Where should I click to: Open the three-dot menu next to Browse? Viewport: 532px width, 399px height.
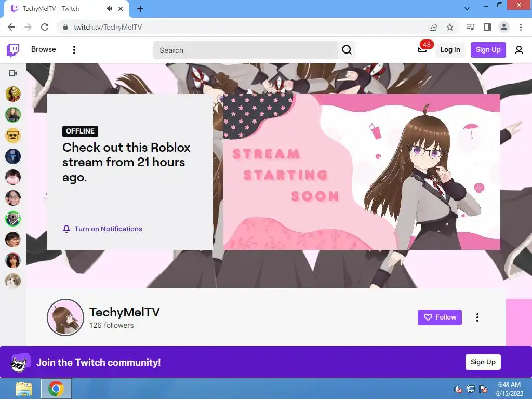click(74, 50)
